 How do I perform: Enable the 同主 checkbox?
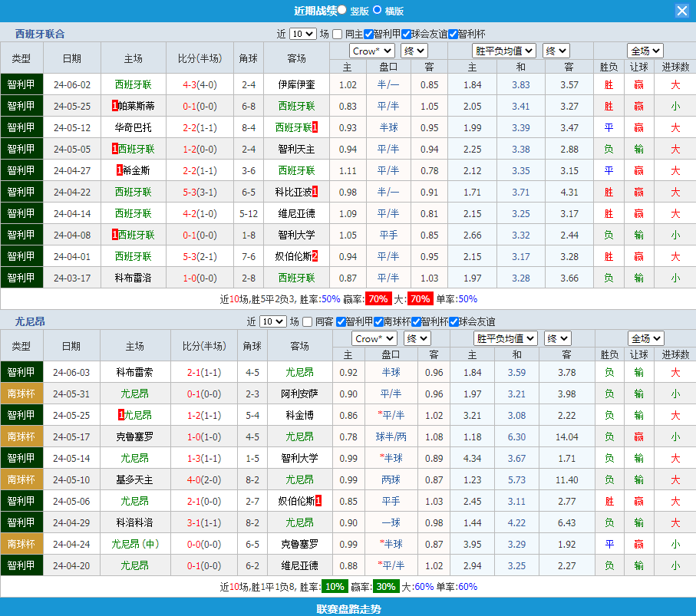coord(338,34)
